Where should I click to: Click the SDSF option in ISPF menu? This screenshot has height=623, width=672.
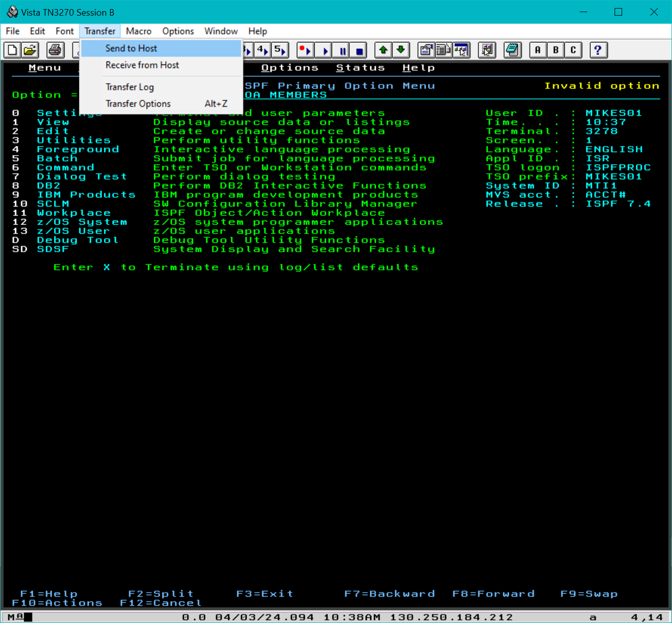[x=52, y=249]
